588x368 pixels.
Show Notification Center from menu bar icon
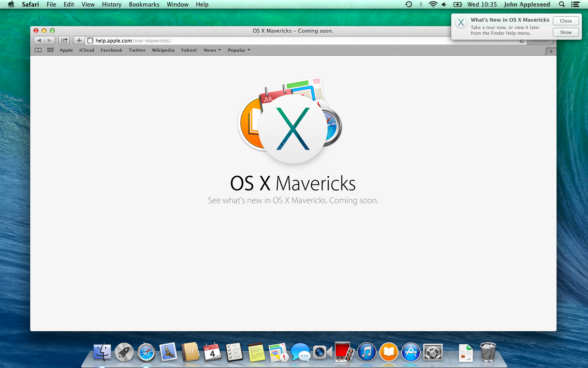click(x=575, y=4)
